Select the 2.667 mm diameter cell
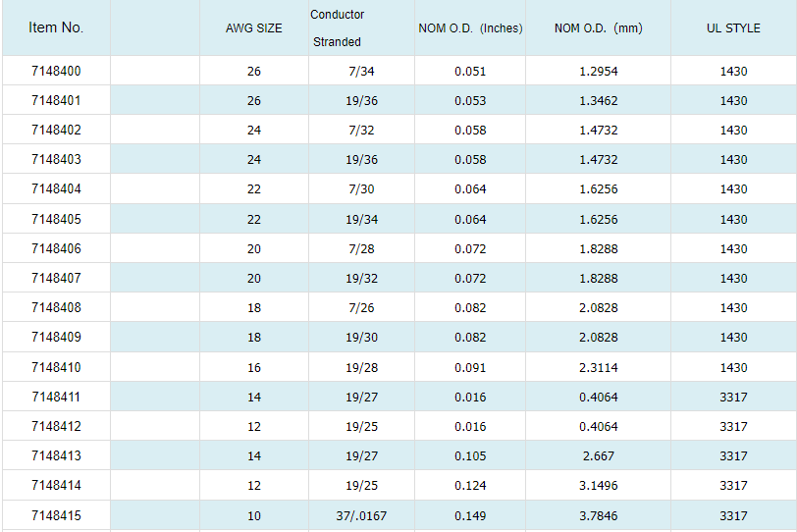The height and width of the screenshot is (532, 797). pyautogui.click(x=598, y=456)
